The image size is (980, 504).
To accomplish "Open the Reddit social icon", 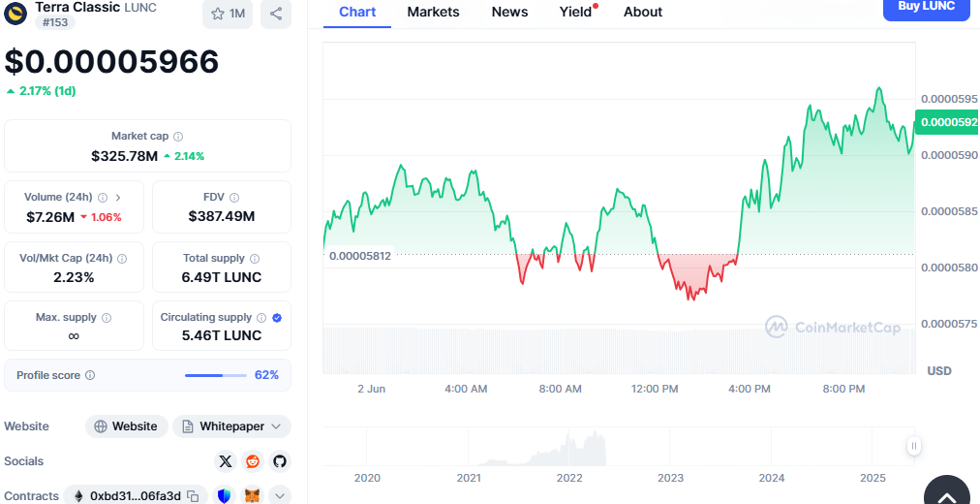I will click(x=253, y=461).
